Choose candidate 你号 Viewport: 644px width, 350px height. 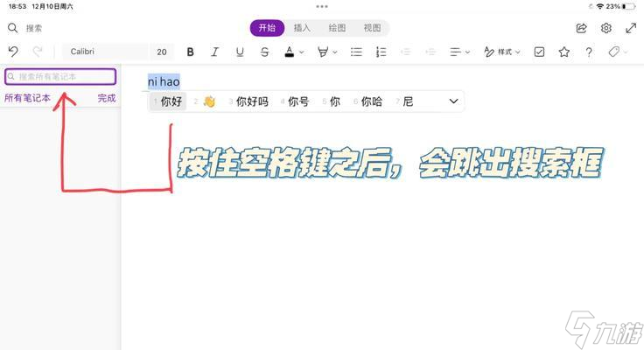point(295,101)
